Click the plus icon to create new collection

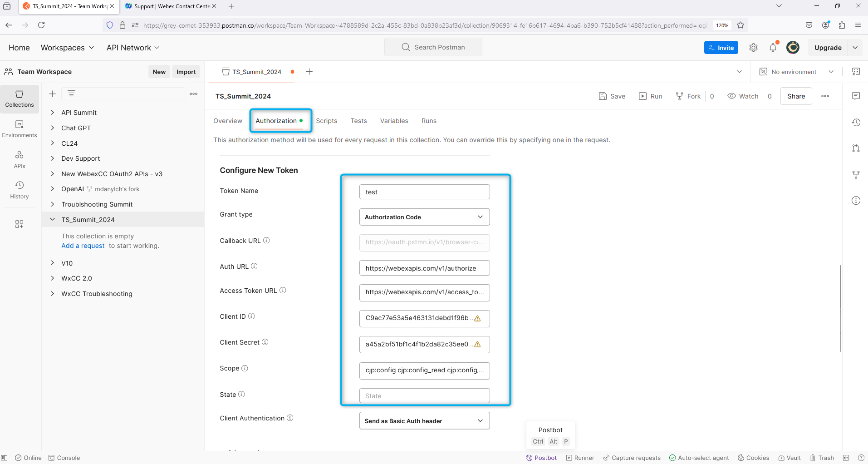tap(53, 94)
